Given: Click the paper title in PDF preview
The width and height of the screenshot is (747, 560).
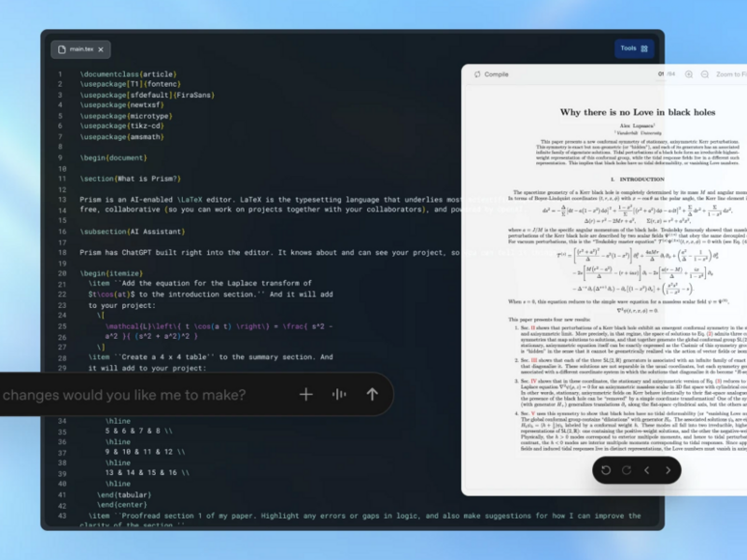Looking at the screenshot, I should click(x=638, y=112).
